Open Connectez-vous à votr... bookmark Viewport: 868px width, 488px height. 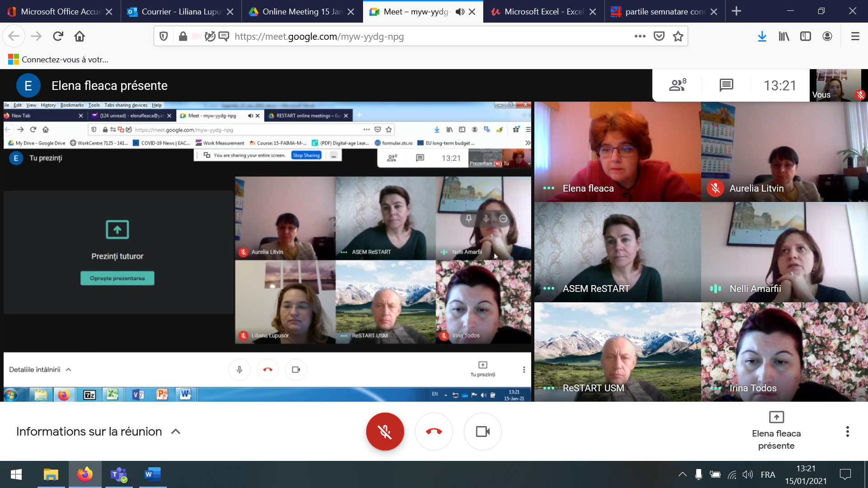pyautogui.click(x=58, y=59)
